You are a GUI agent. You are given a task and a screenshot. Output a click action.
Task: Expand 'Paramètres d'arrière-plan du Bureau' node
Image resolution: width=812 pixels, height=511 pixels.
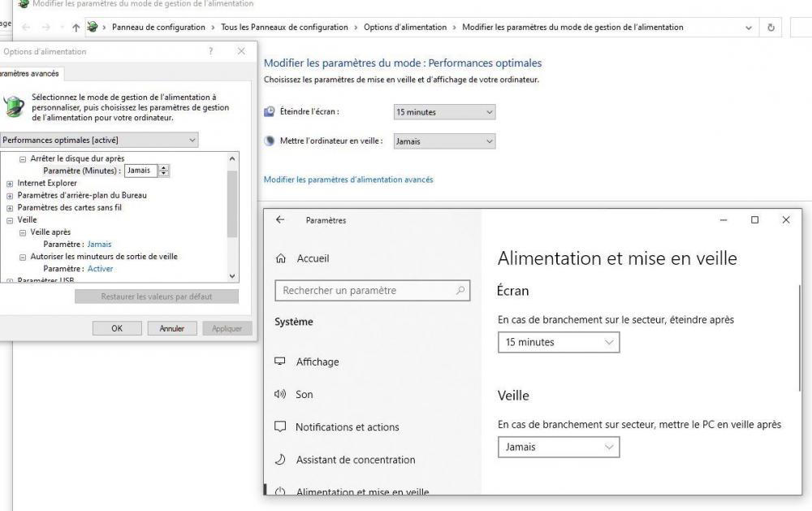click(x=9, y=196)
